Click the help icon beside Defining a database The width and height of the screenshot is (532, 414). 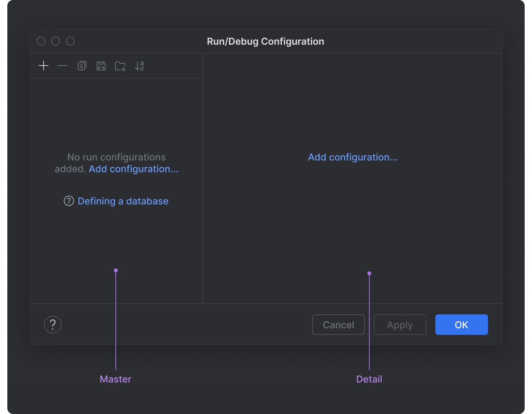pyautogui.click(x=69, y=201)
